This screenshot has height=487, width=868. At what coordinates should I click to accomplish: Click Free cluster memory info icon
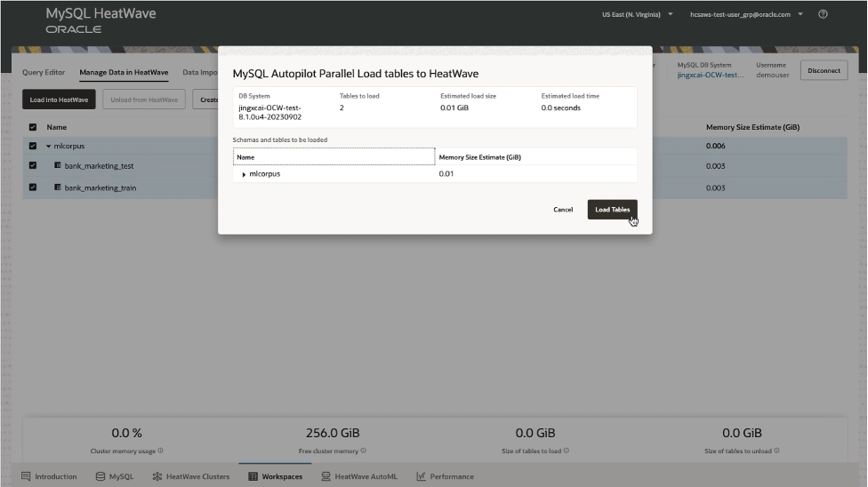[364, 451]
